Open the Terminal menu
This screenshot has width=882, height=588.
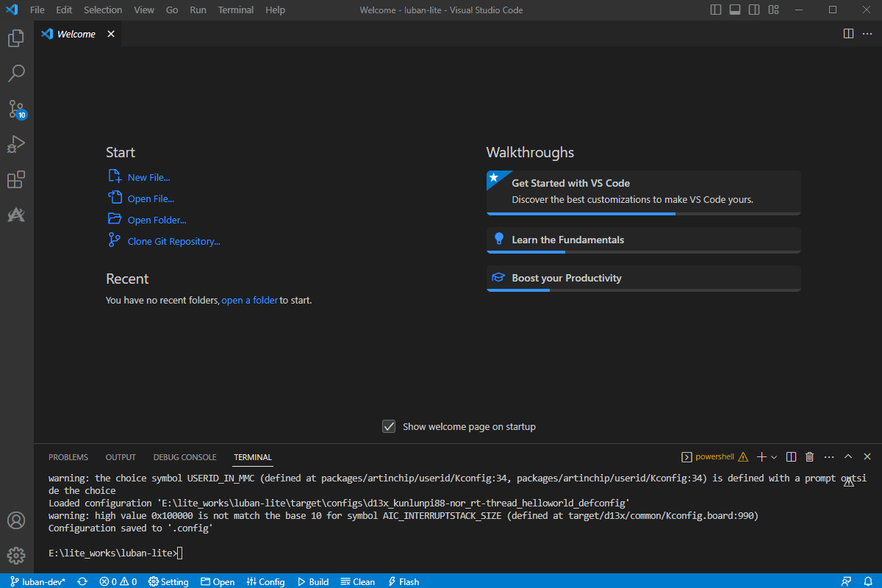click(236, 10)
